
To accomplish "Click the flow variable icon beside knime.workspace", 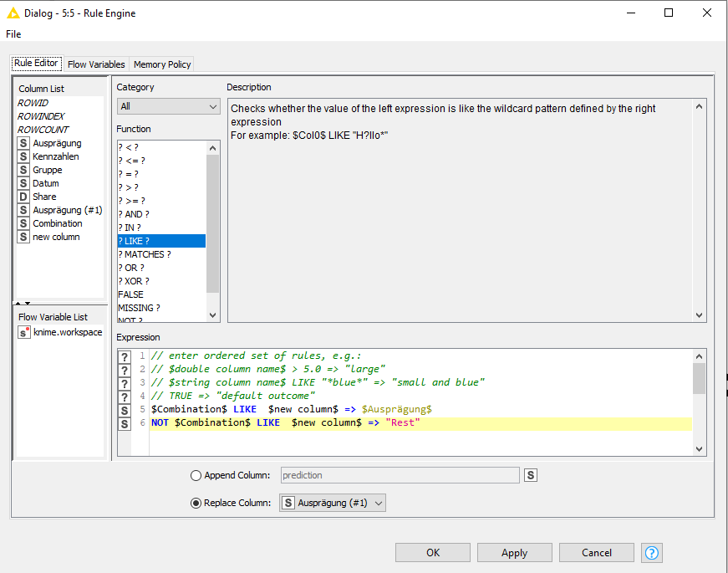I will click(x=23, y=332).
